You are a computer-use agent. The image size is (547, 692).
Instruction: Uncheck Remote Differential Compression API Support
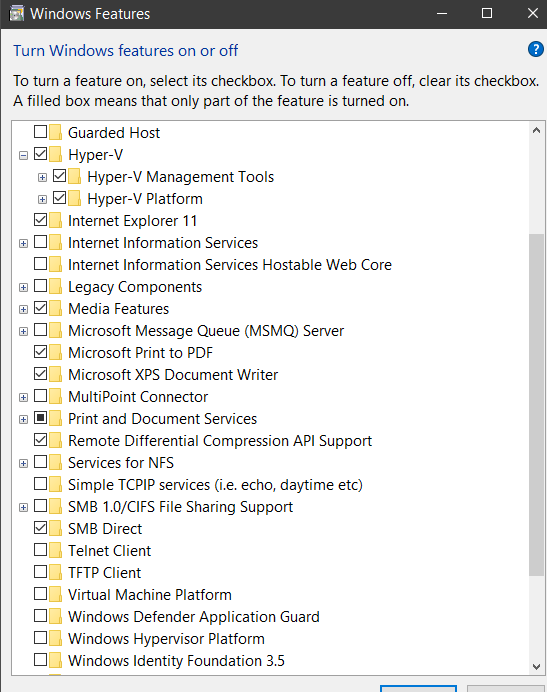41,440
